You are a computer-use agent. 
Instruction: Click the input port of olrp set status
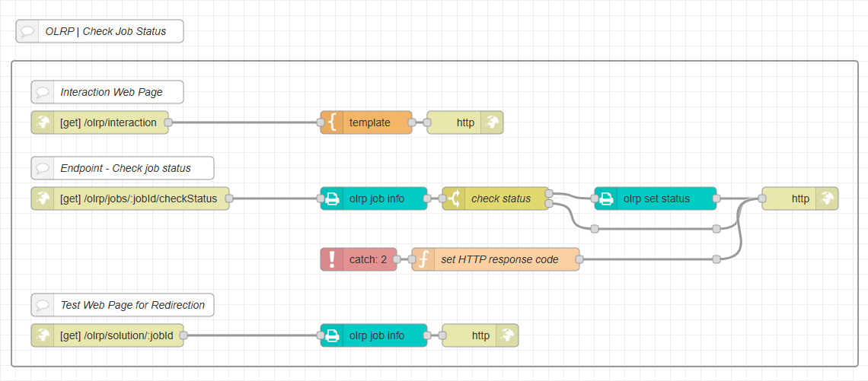(x=595, y=198)
